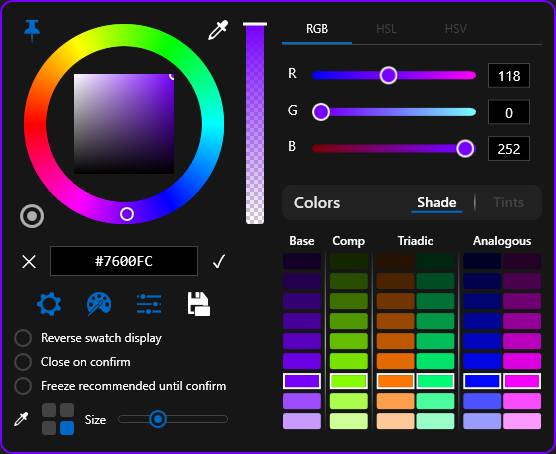556x454 pixels.
Task: Click the concentric circle icon below color wheel
Action: pos(32,216)
